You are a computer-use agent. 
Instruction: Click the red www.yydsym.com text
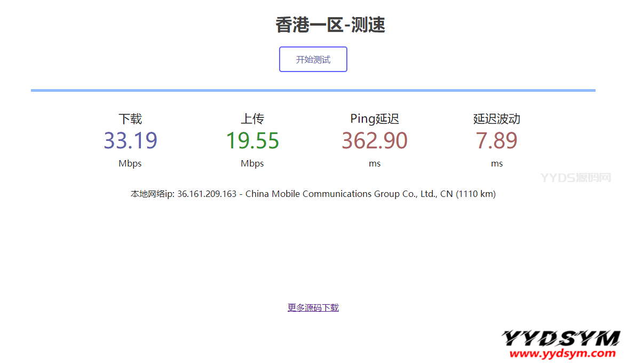tap(563, 353)
